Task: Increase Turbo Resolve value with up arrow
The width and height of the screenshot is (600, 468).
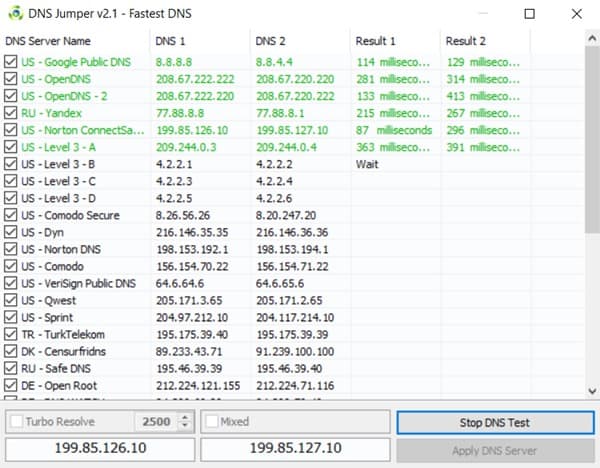Action: (x=185, y=417)
